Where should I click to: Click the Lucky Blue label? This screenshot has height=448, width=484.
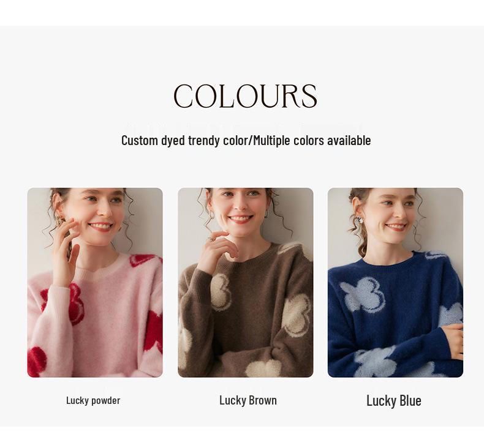click(x=394, y=401)
